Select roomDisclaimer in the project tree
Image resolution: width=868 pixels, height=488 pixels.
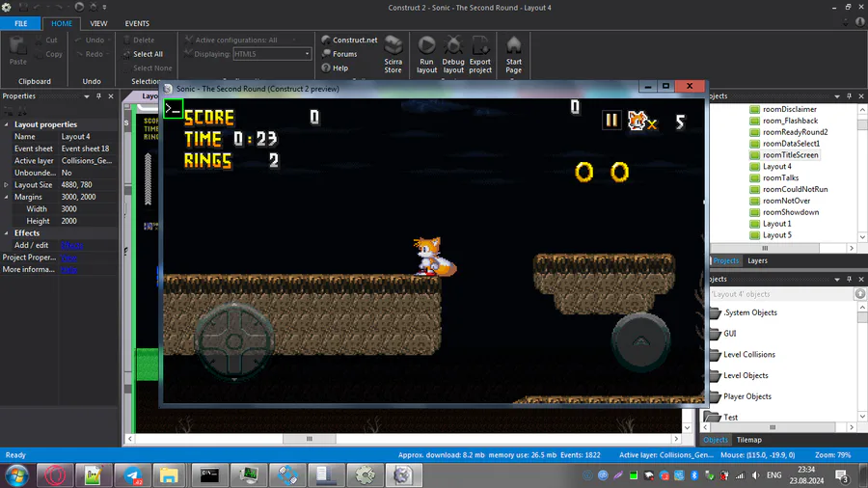coord(789,109)
